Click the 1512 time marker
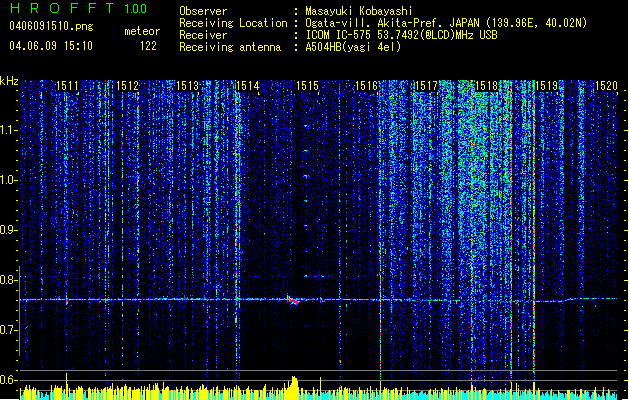 coord(127,85)
